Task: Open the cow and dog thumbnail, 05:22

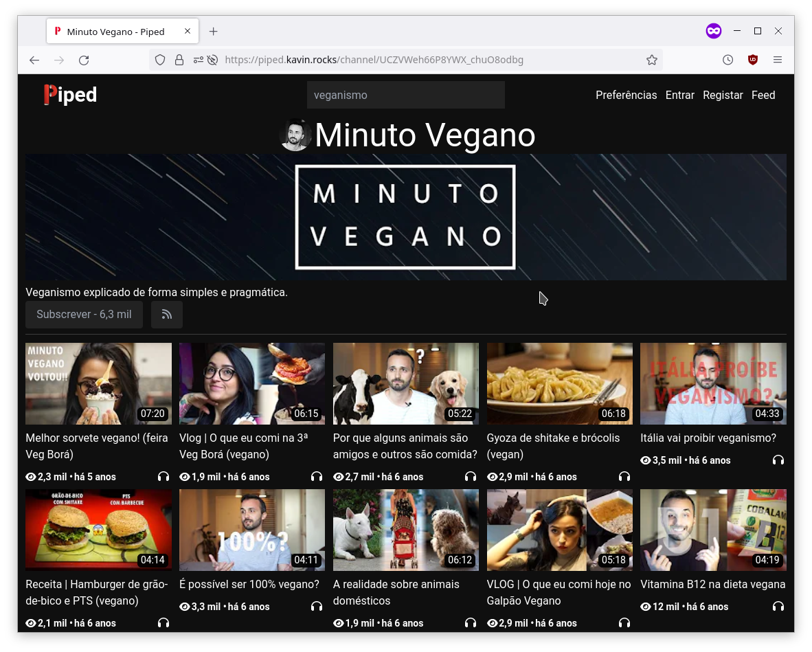Action: (406, 384)
